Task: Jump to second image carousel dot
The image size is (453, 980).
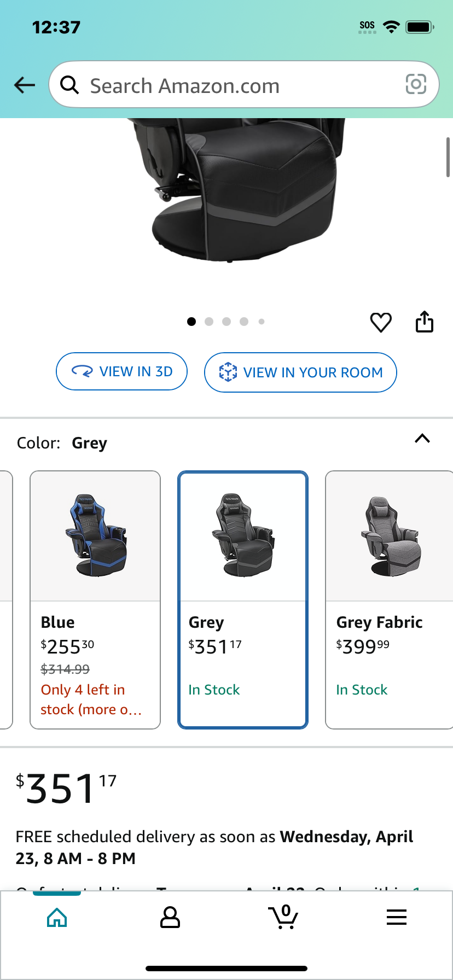Action: point(209,322)
